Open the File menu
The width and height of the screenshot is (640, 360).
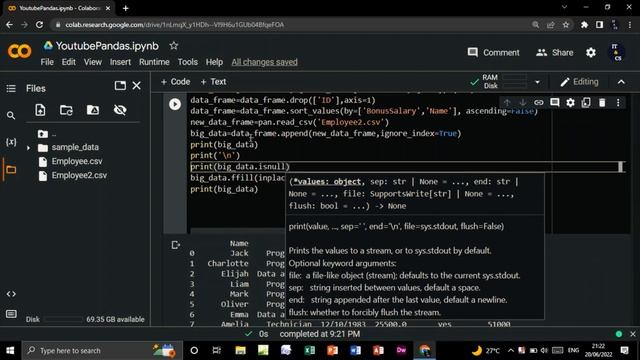[47, 62]
